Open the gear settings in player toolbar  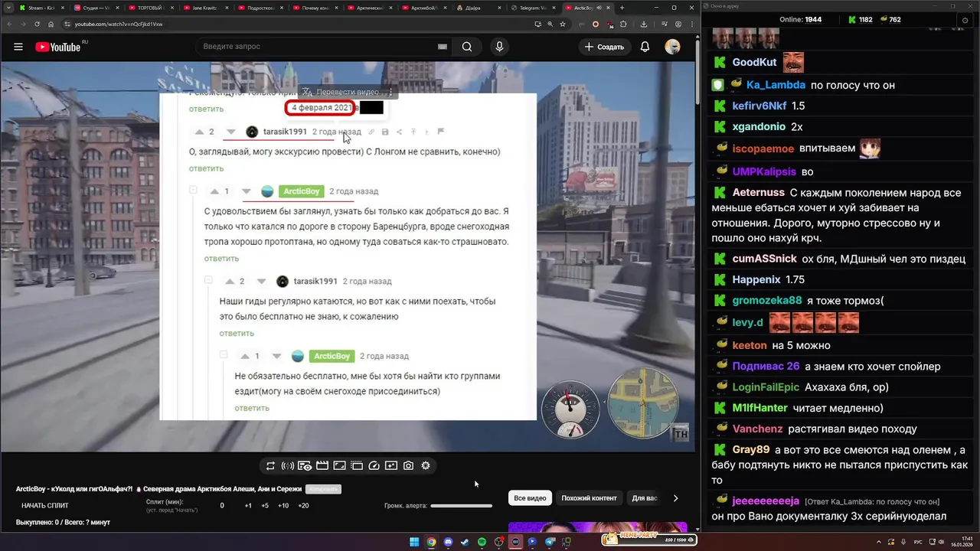(426, 465)
